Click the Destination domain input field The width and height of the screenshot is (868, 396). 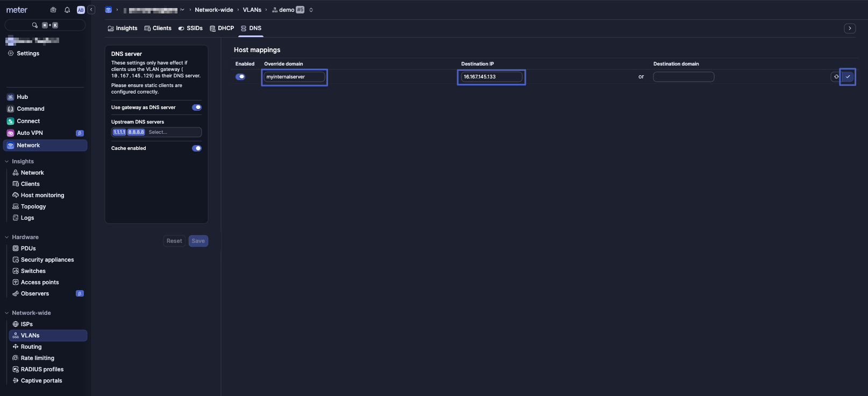[683, 77]
